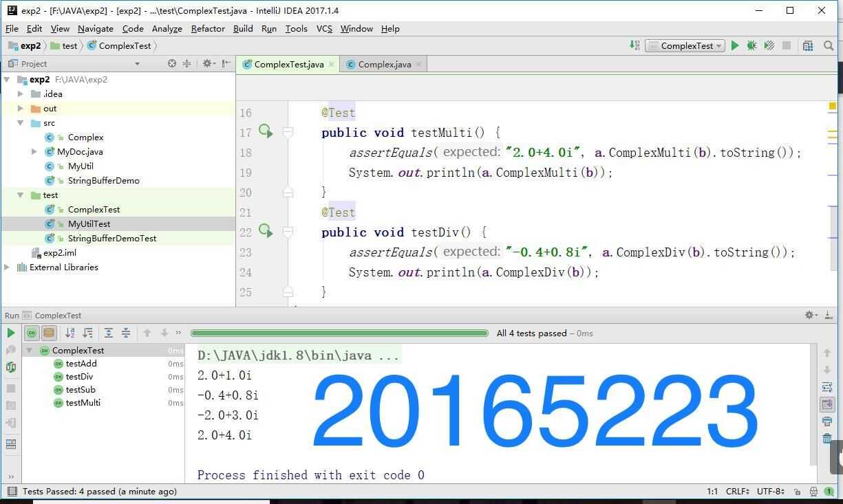This screenshot has width=843, height=504.
Task: Open Project Structure from the toolbar
Action: coord(808,45)
